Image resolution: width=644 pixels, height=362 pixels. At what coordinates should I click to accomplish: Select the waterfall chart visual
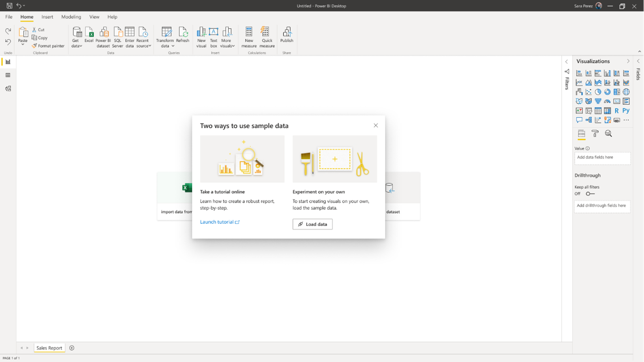point(579,92)
